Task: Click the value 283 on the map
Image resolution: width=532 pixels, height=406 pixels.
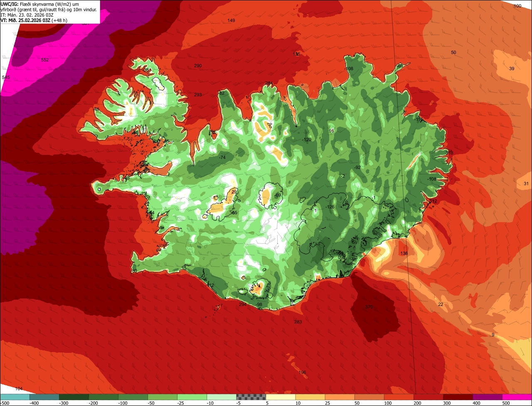Action: pos(298,322)
